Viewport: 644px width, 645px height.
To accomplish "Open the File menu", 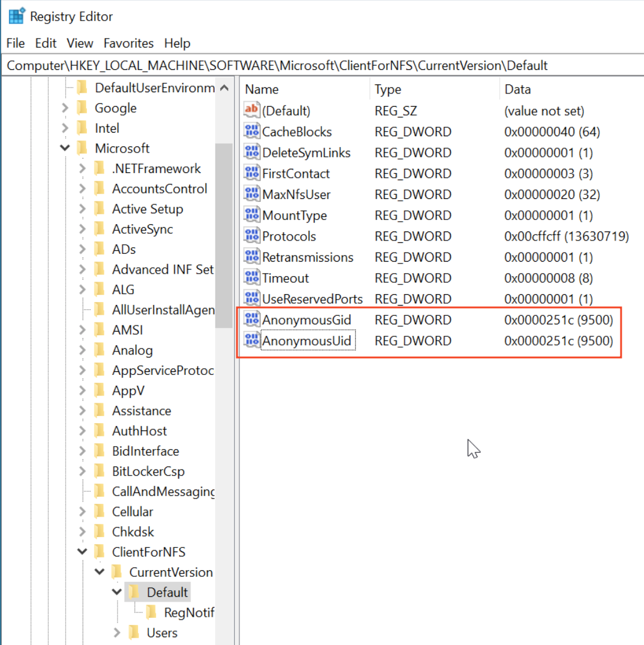I will (x=16, y=43).
